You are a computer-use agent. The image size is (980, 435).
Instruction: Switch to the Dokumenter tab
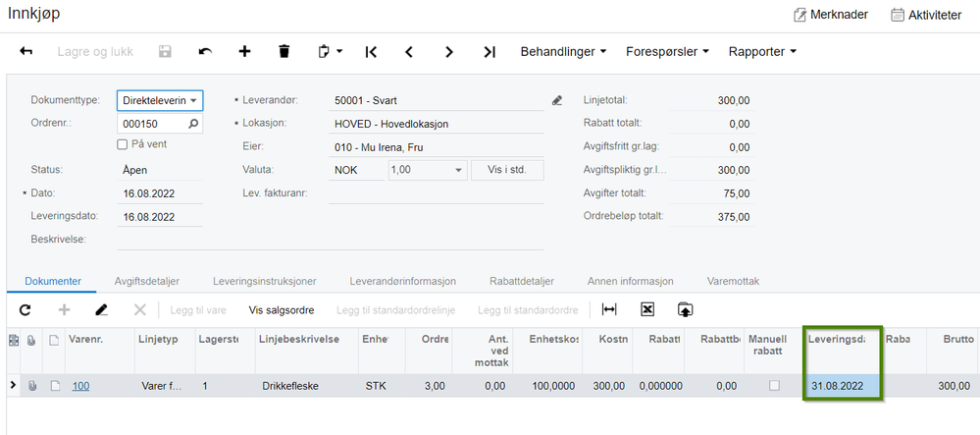click(x=53, y=282)
